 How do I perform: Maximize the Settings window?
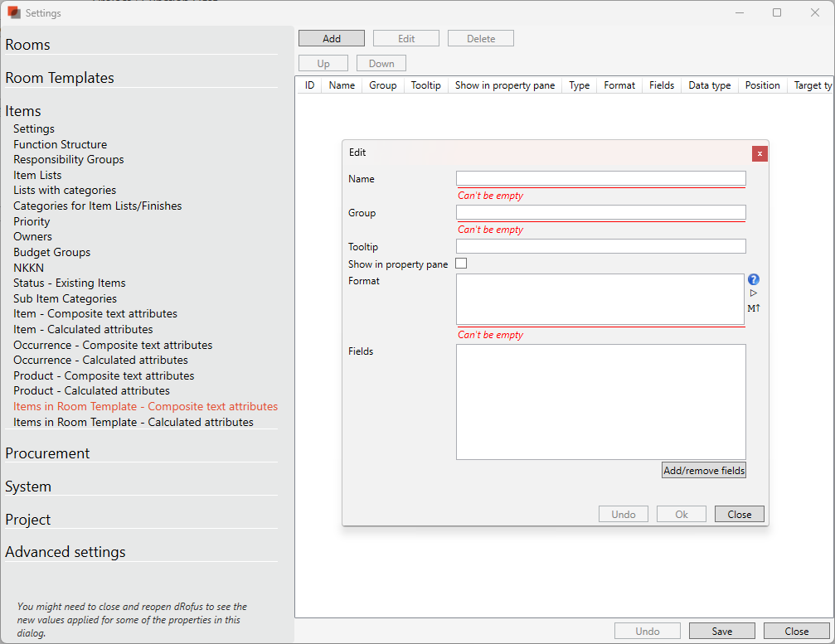(777, 12)
